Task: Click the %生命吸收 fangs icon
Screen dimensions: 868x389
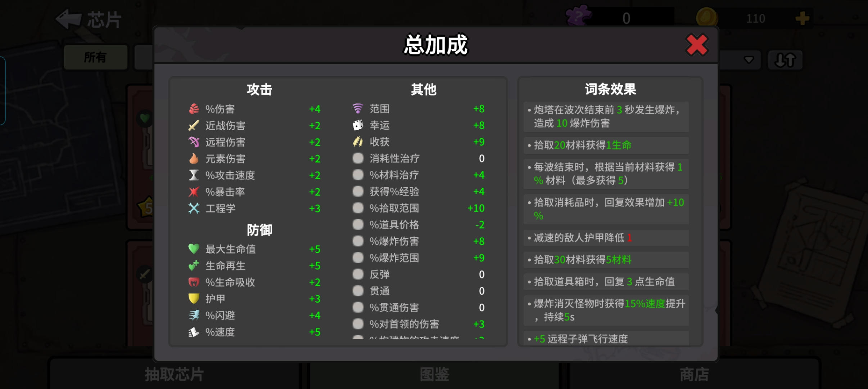Action: point(194,282)
